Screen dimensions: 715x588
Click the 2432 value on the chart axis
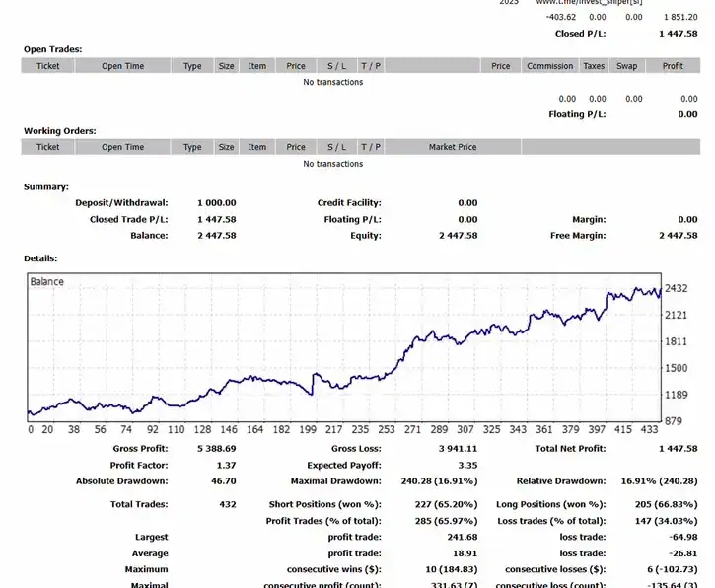[x=677, y=289]
